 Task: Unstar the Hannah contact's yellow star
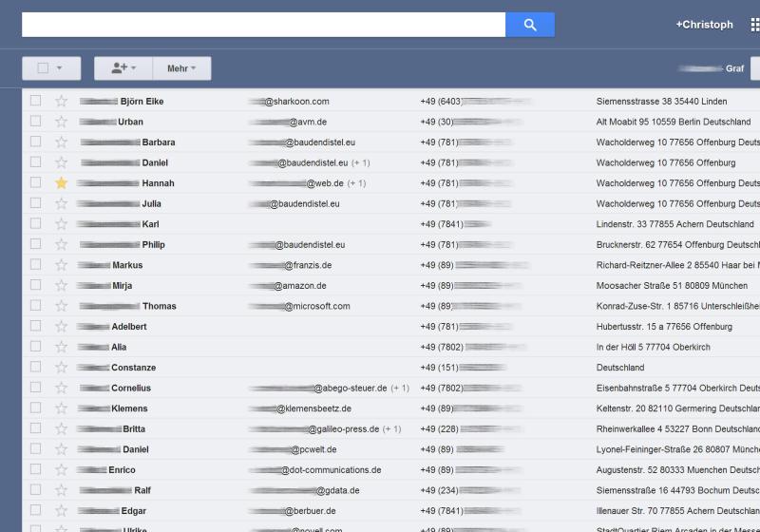pyautogui.click(x=62, y=183)
